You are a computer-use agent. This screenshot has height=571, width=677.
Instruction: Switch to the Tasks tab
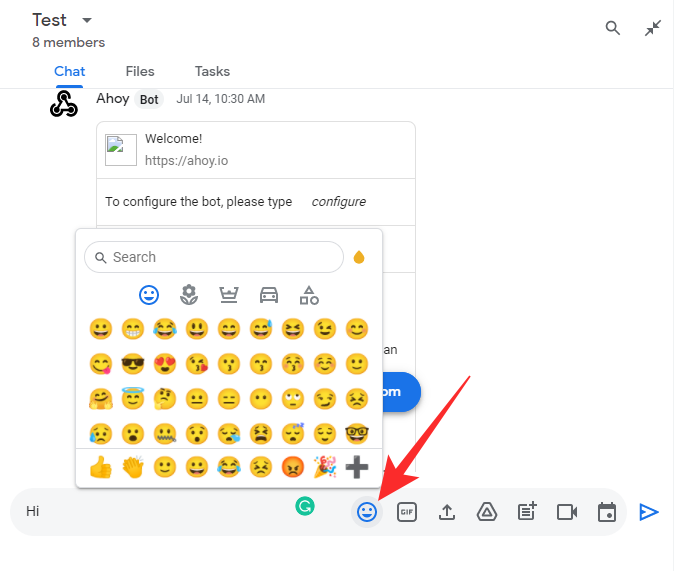point(212,71)
